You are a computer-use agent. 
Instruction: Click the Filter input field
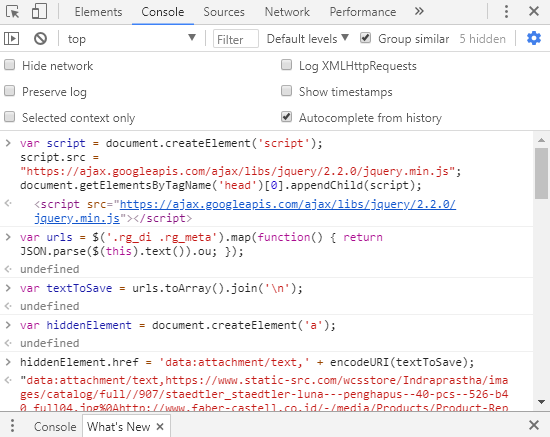click(236, 39)
